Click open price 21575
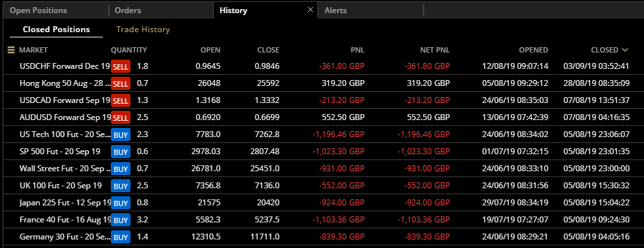Image resolution: width=644 pixels, height=248 pixels. tap(209, 203)
